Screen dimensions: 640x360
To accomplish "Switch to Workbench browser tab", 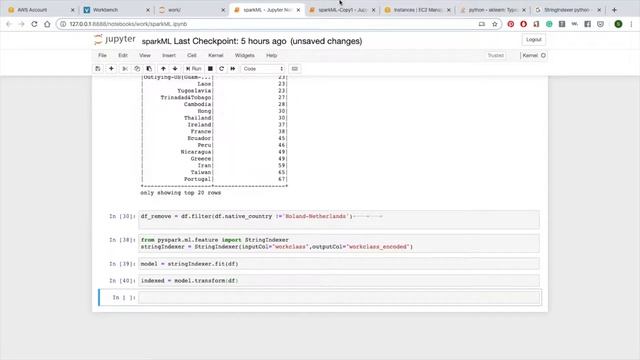I will click(112, 10).
